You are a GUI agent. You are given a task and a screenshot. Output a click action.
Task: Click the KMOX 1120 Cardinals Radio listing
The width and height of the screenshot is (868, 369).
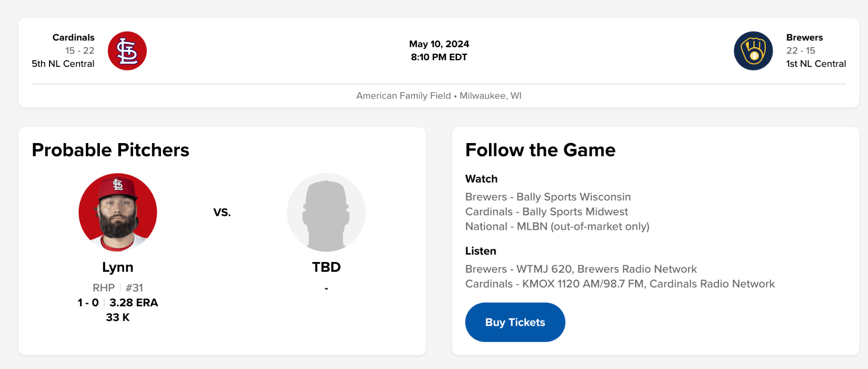click(620, 284)
